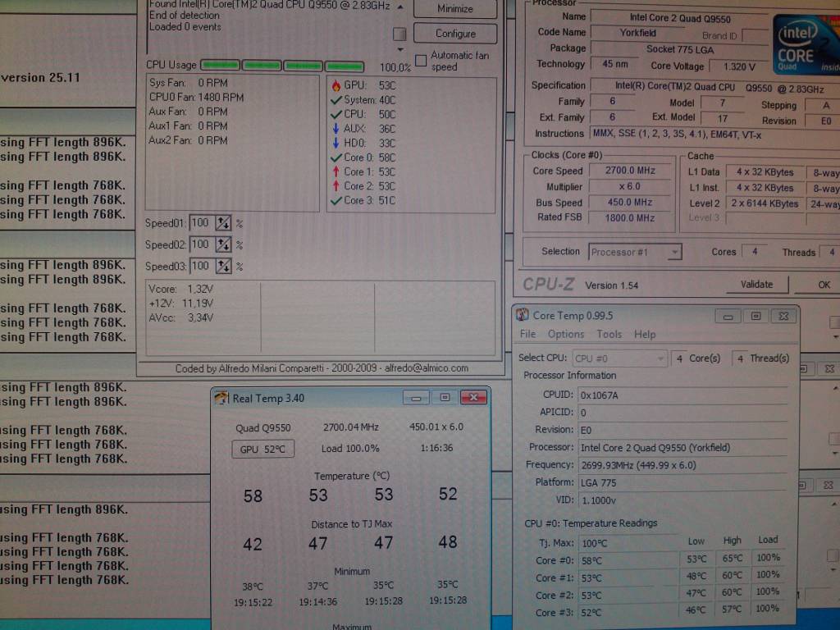Image resolution: width=840 pixels, height=630 pixels.
Task: Click the CPU-Z Validate button
Action: [x=756, y=285]
